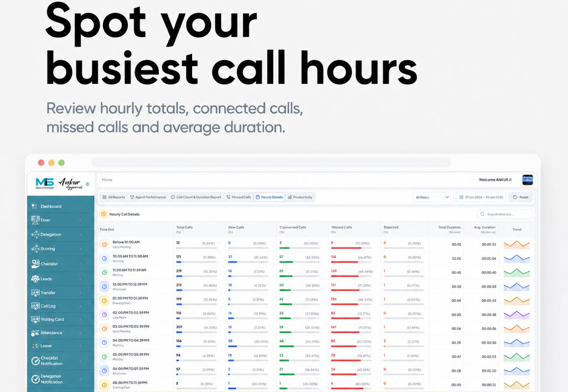Click clock icon for 10:00 AM TO 11:00 AM

point(104,258)
